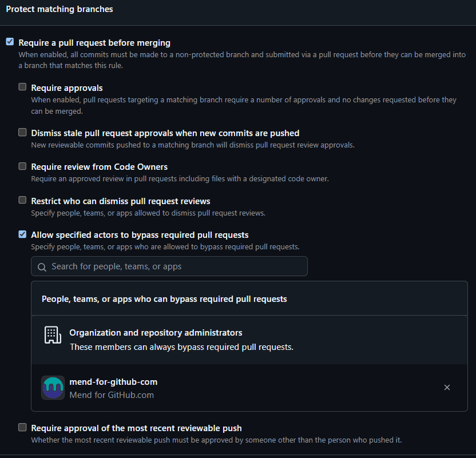Remove mend-for-github-com using the X icon

pos(447,387)
